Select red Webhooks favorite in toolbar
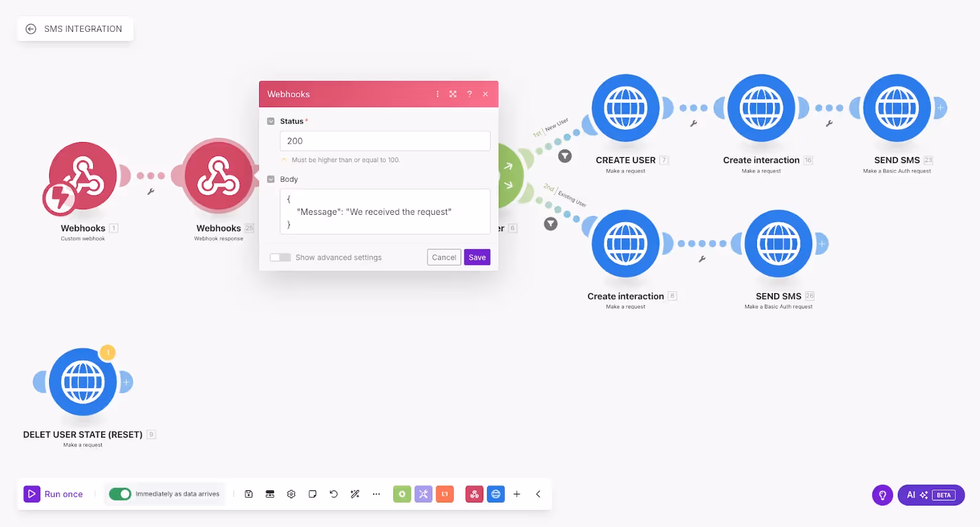Image resolution: width=980 pixels, height=527 pixels. [x=475, y=494]
